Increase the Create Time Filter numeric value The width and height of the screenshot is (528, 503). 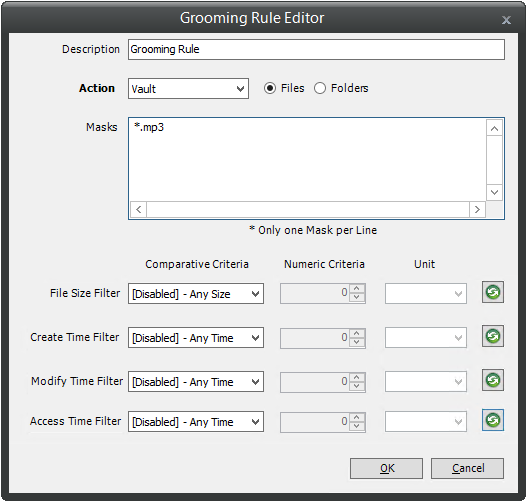pos(357,333)
